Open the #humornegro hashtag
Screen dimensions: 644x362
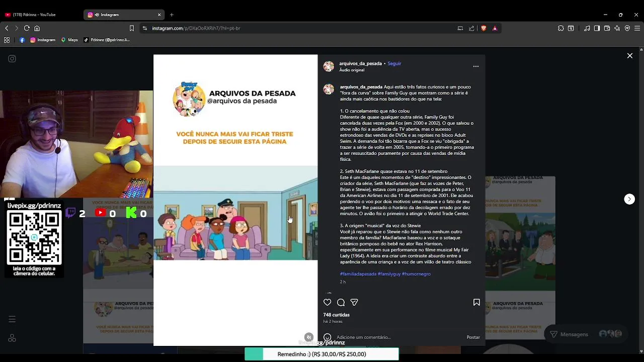[x=416, y=274]
